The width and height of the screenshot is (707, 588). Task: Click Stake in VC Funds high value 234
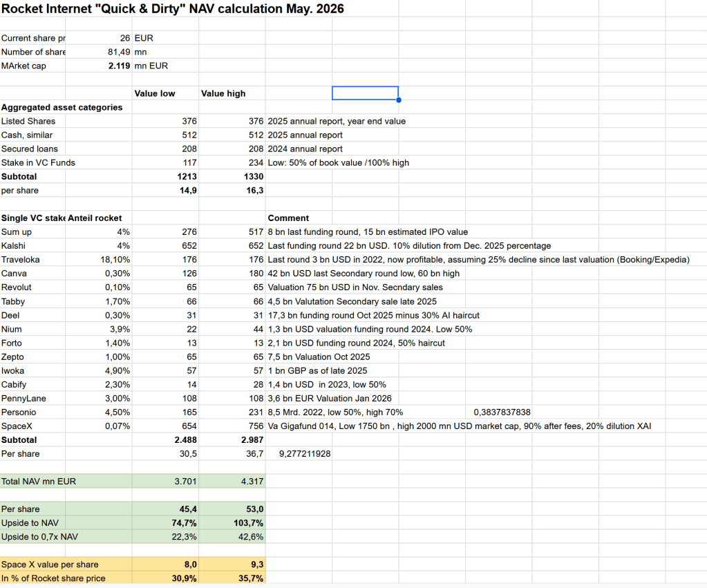(x=256, y=163)
